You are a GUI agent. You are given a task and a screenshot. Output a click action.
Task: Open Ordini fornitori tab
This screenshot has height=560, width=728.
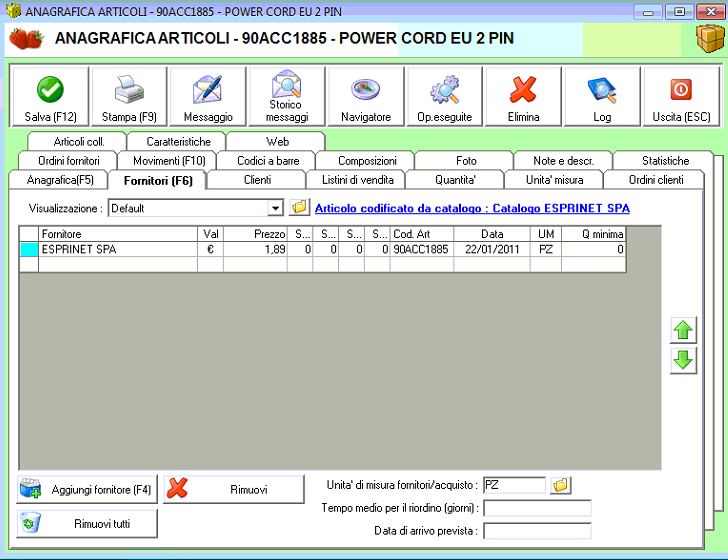click(x=69, y=161)
